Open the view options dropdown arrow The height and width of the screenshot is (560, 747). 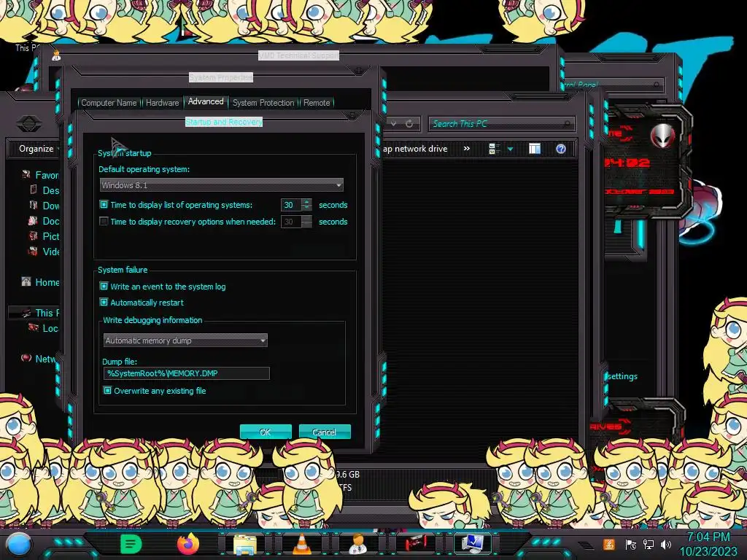tap(510, 149)
